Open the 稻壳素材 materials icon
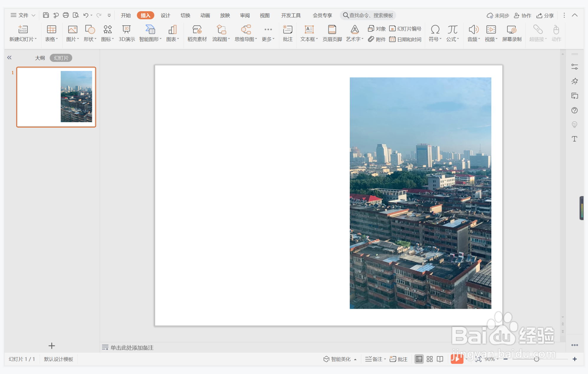The image size is (588, 374). click(197, 33)
